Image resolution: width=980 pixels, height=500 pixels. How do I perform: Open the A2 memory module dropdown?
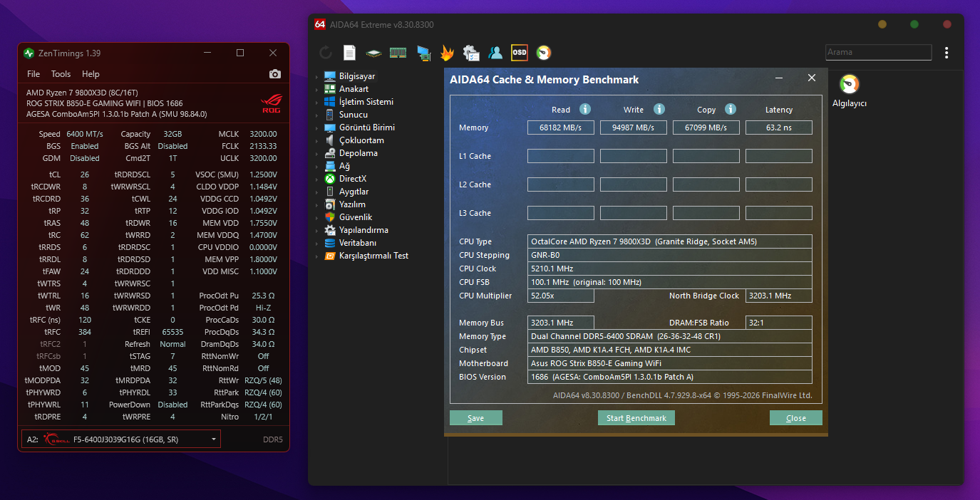[x=121, y=439]
